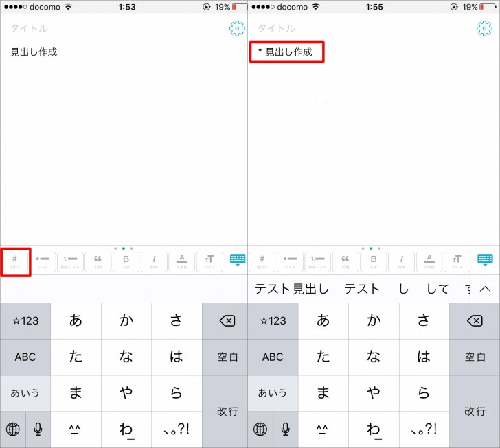The height and width of the screenshot is (448, 500).
Task: Toggle italic (i) formatting on left screen
Action: coord(154,261)
